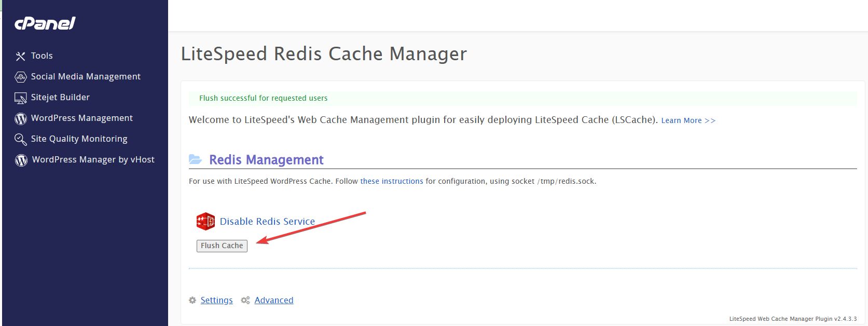This screenshot has height=326, width=868.
Task: Click the Tools wrench icon
Action: 20,56
